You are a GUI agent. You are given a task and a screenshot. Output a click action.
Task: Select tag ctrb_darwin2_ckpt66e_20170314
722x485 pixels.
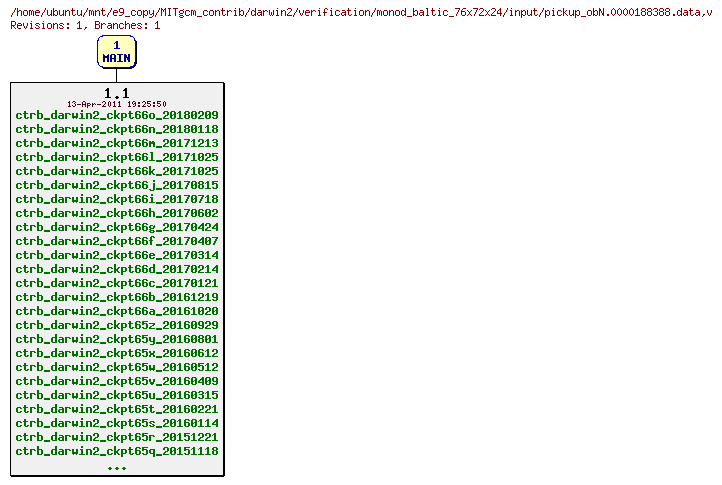tap(117, 255)
